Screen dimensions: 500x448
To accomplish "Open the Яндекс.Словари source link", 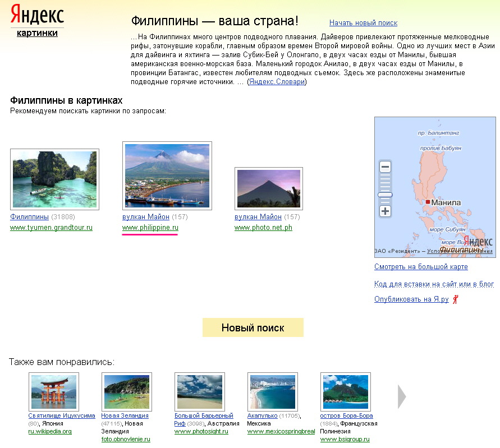I will click(277, 82).
